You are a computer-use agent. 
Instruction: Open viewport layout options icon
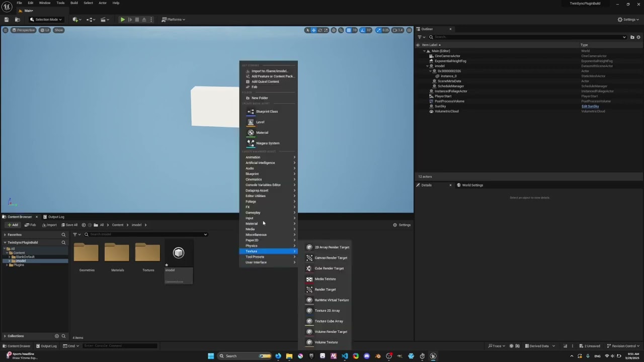(x=409, y=30)
